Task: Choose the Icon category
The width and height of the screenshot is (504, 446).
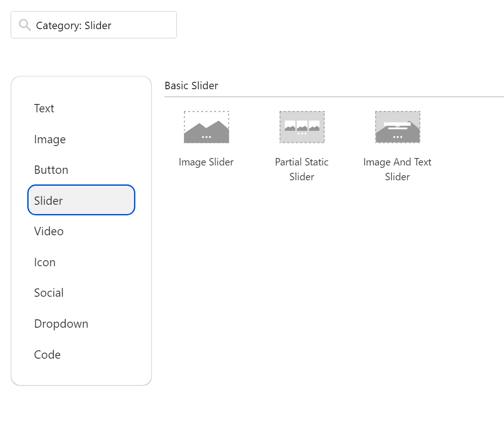Action: click(45, 263)
